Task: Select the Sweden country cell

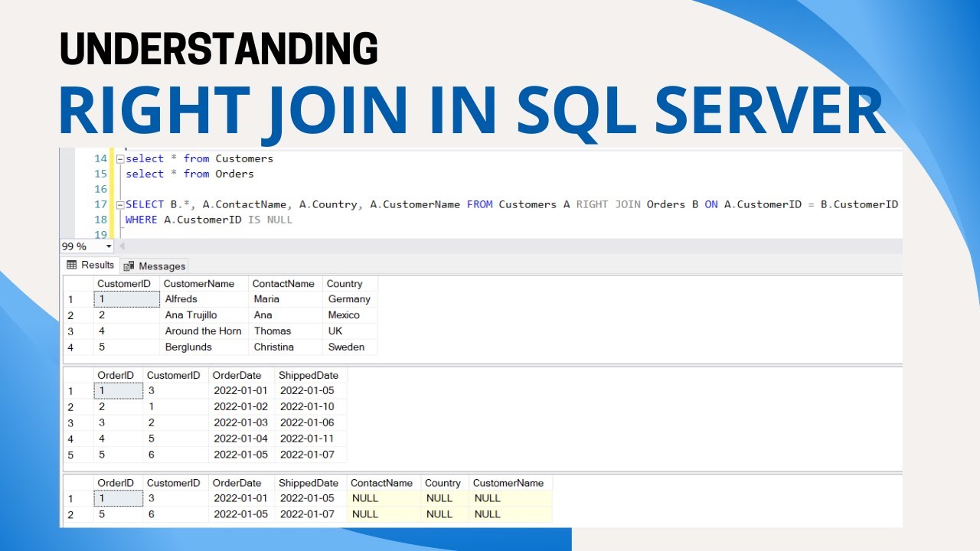Action: click(x=350, y=347)
